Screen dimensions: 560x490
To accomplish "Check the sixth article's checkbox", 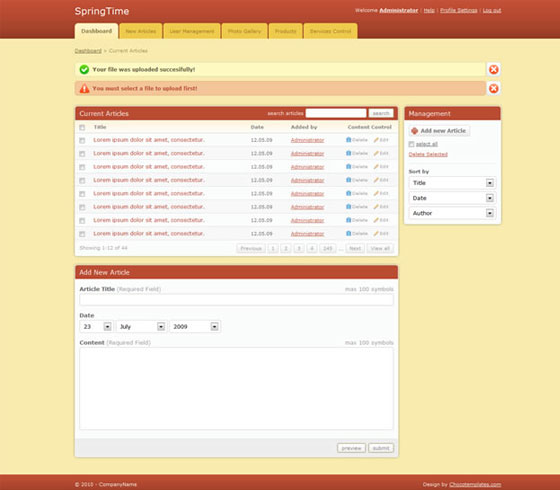I will pos(82,208).
